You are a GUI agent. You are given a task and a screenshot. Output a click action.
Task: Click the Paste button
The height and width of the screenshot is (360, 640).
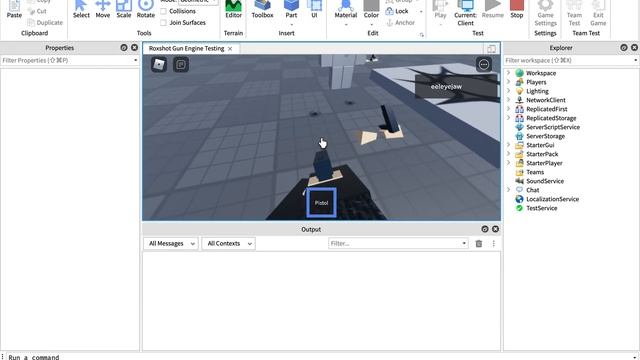(x=14, y=9)
